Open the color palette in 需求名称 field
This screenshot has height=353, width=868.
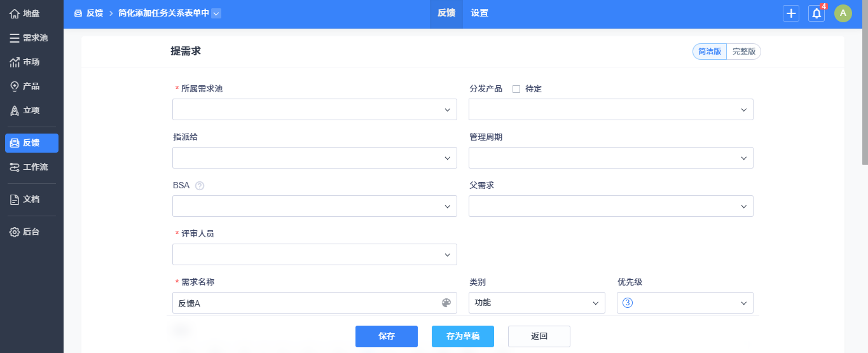pos(446,303)
